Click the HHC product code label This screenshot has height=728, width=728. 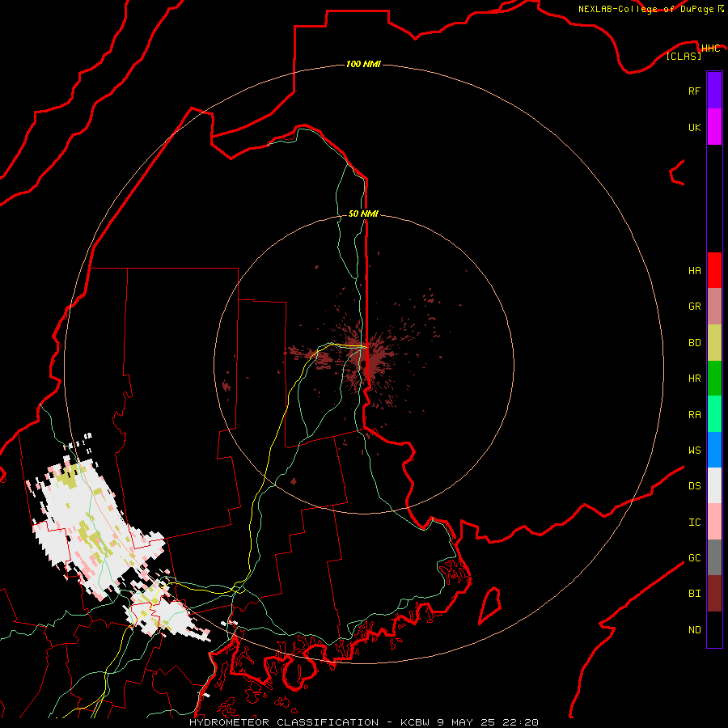click(x=711, y=49)
